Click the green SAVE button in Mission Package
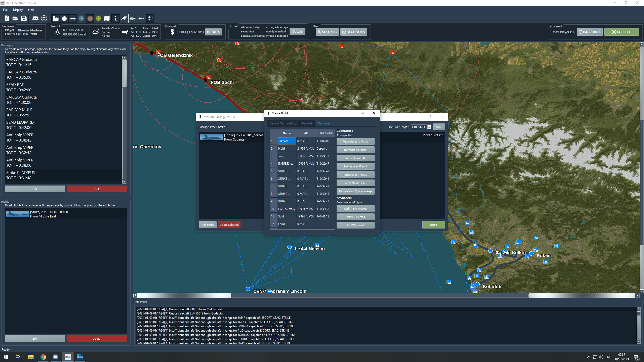The image size is (644, 362). point(433,225)
